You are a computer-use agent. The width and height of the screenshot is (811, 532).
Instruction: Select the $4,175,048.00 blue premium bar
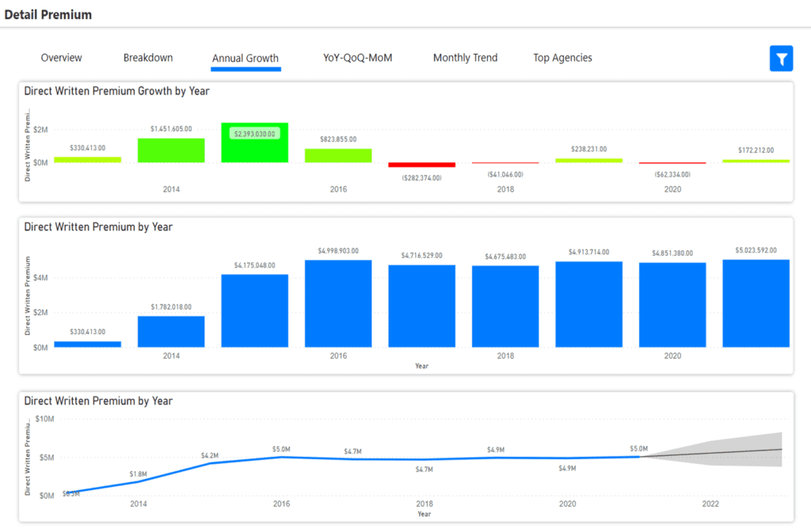(254, 310)
